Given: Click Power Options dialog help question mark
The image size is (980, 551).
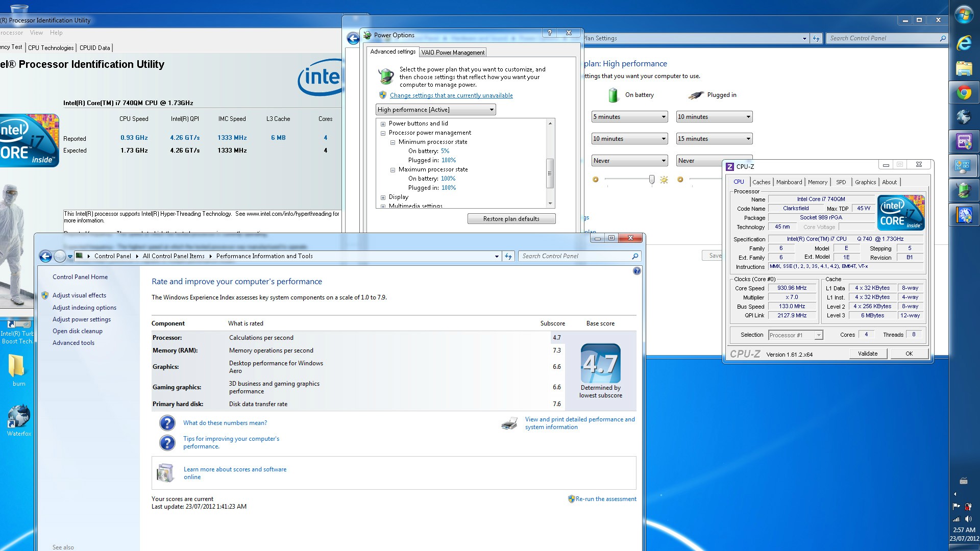Looking at the screenshot, I should [x=549, y=33].
